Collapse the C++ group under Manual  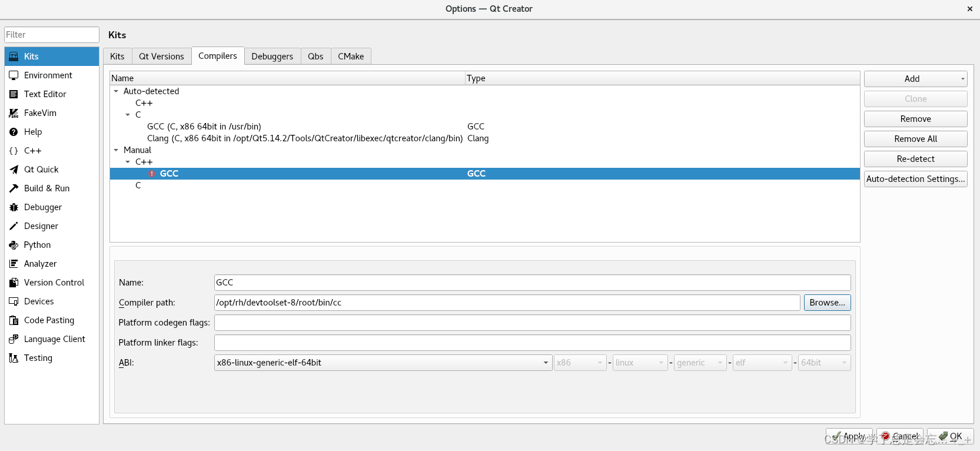(128, 162)
